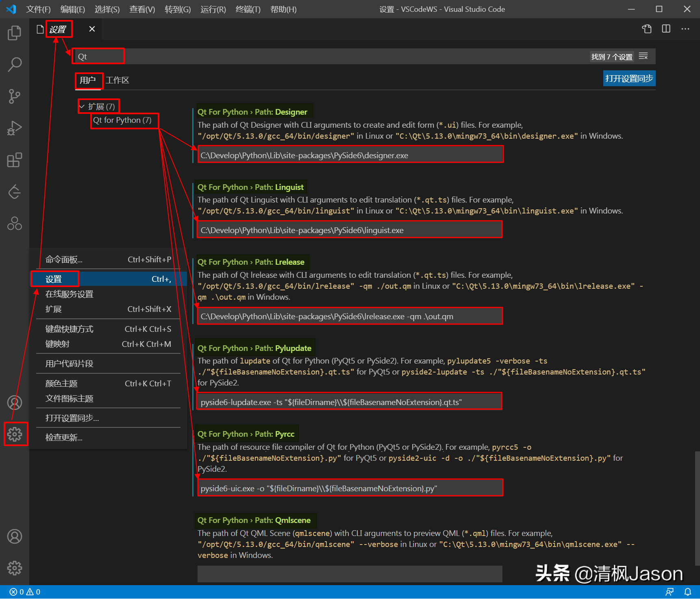The image size is (700, 599).
Task: Choose 键盘快捷方式 from the menu
Action: pos(108,329)
